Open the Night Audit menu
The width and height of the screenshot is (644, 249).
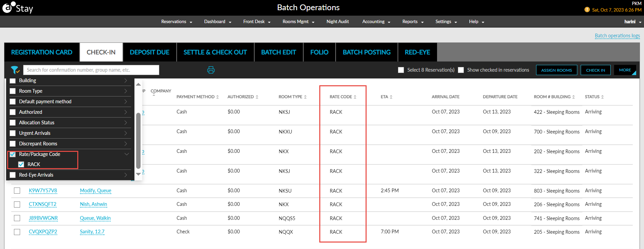click(x=338, y=21)
